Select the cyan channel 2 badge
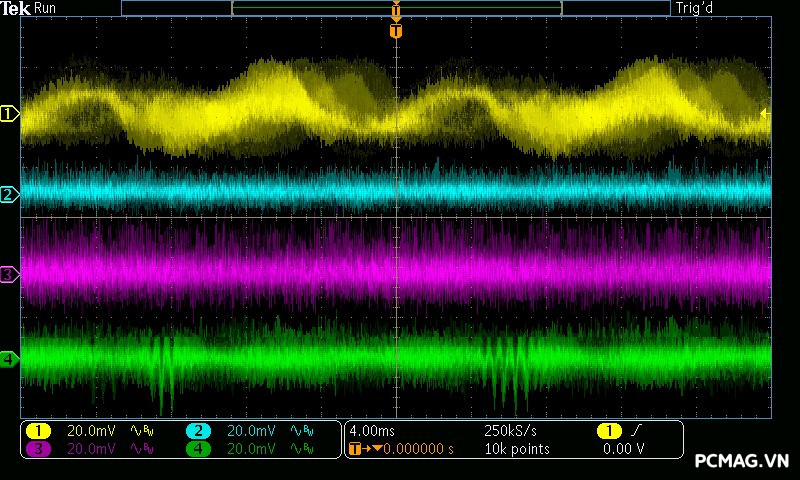The width and height of the screenshot is (800, 480). click(x=198, y=431)
